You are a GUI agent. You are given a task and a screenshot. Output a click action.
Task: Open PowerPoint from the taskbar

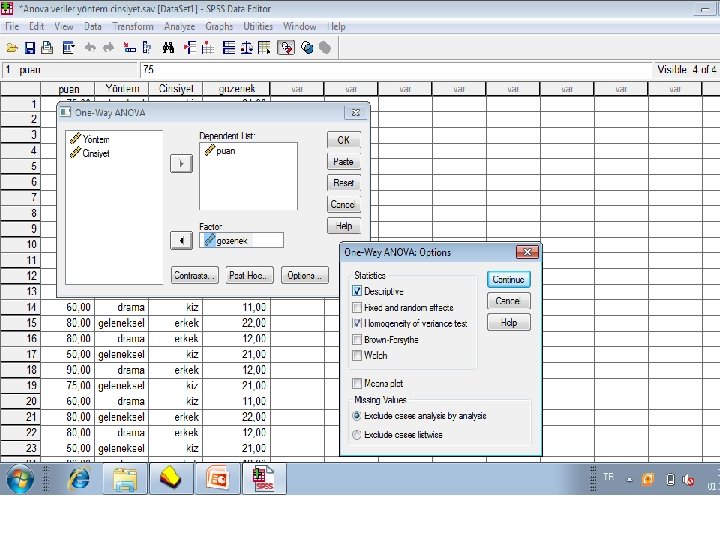218,479
